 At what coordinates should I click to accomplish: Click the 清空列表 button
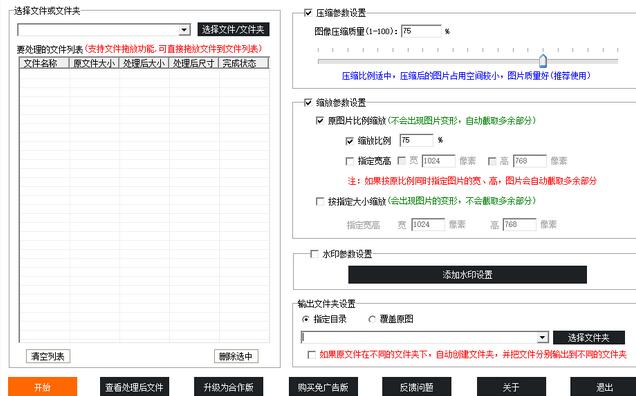tap(48, 356)
